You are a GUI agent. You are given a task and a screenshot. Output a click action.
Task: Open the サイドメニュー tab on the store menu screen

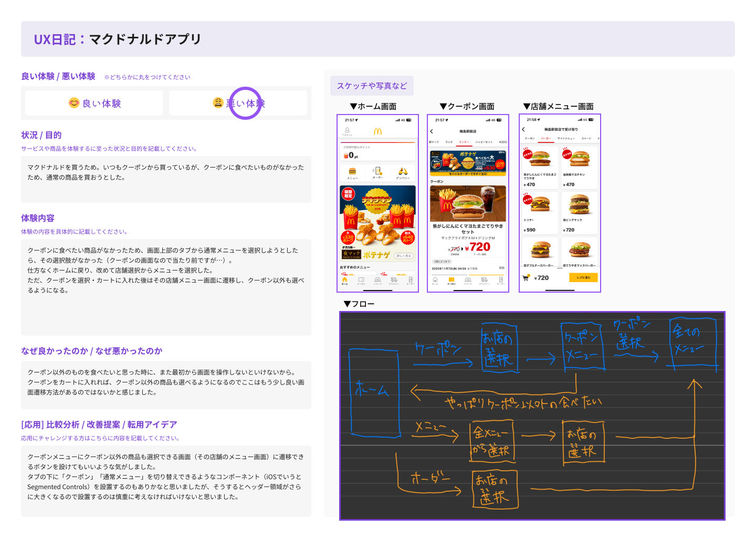pyautogui.click(x=565, y=138)
